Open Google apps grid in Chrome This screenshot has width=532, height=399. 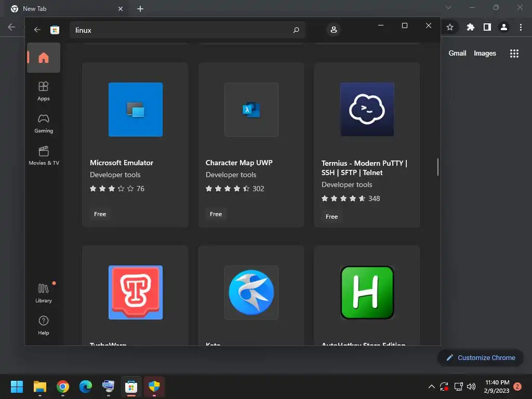coord(514,54)
